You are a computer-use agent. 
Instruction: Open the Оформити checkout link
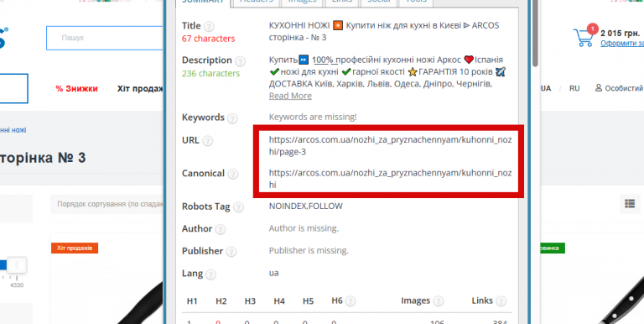tap(622, 43)
